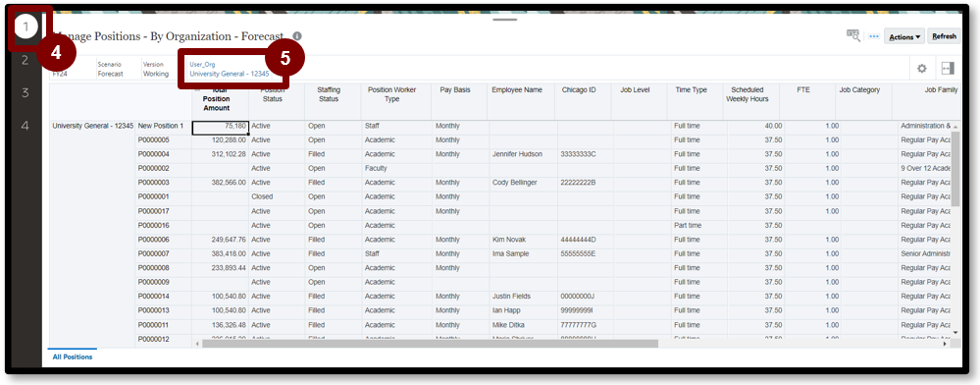Screen dimensions: 980x385
Task: Toggle the right side panel icon
Action: pos(948,68)
